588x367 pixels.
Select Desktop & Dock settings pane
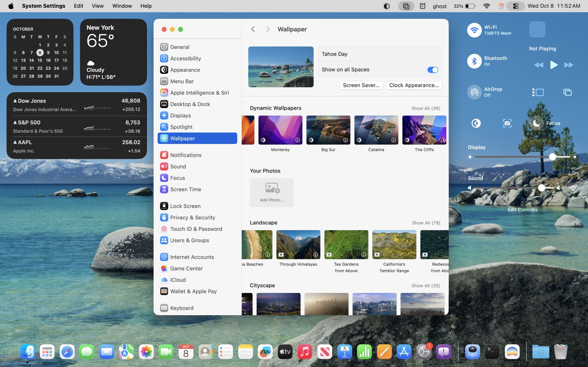click(x=190, y=104)
